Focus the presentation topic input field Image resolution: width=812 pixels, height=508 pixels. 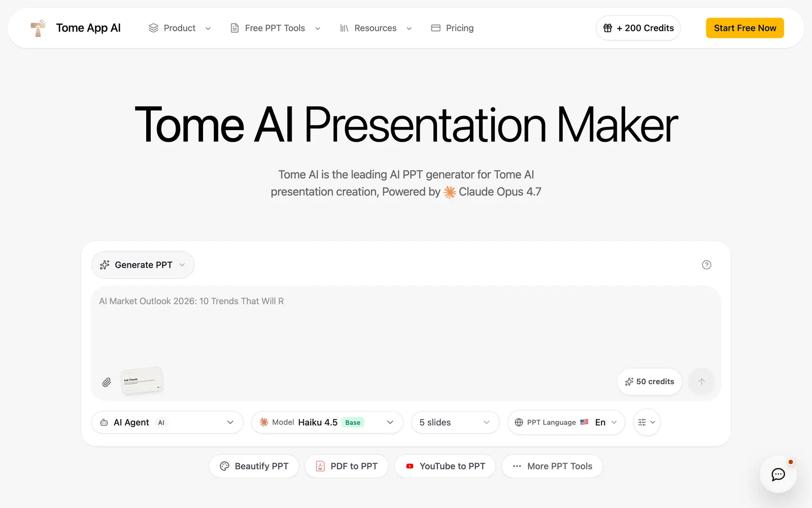pyautogui.click(x=406, y=325)
